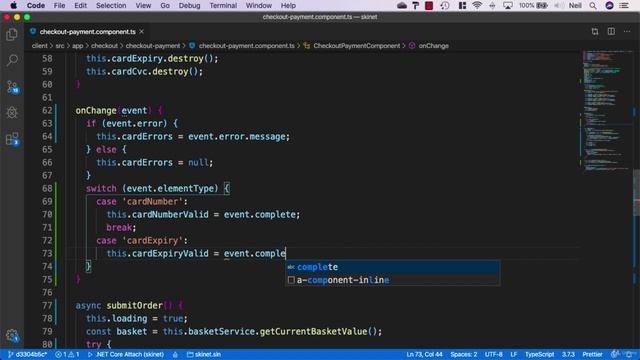Start '.NET Core Attach (skinet)' debug from status bar
This screenshot has width=640, height=360.
[x=126, y=354]
